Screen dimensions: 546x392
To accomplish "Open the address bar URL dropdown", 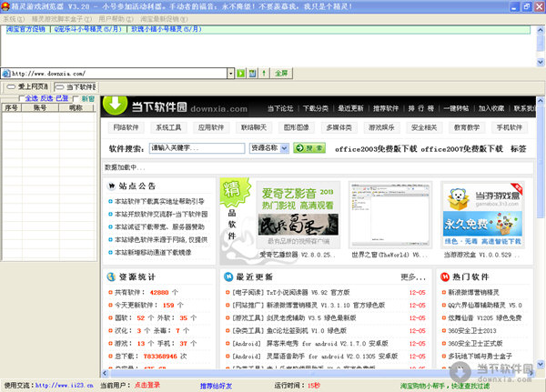I will (x=230, y=73).
